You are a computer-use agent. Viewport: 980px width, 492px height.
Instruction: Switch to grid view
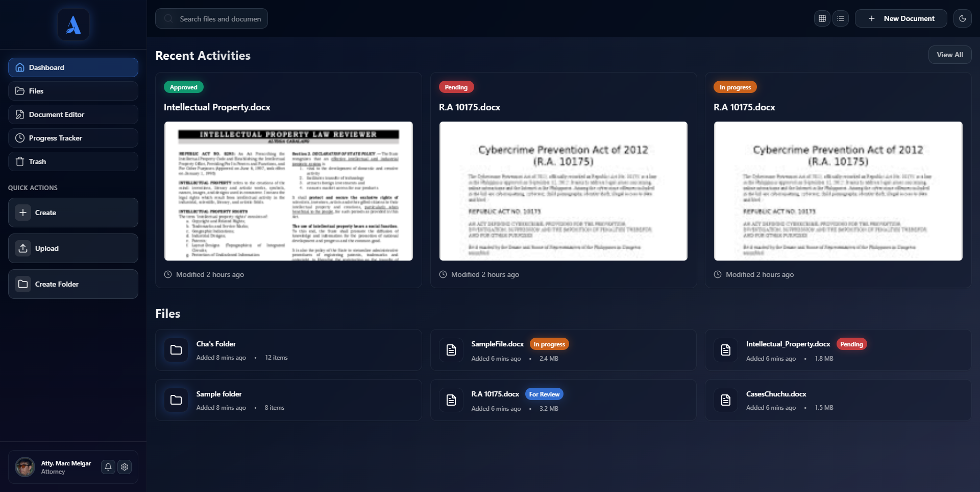coord(822,18)
